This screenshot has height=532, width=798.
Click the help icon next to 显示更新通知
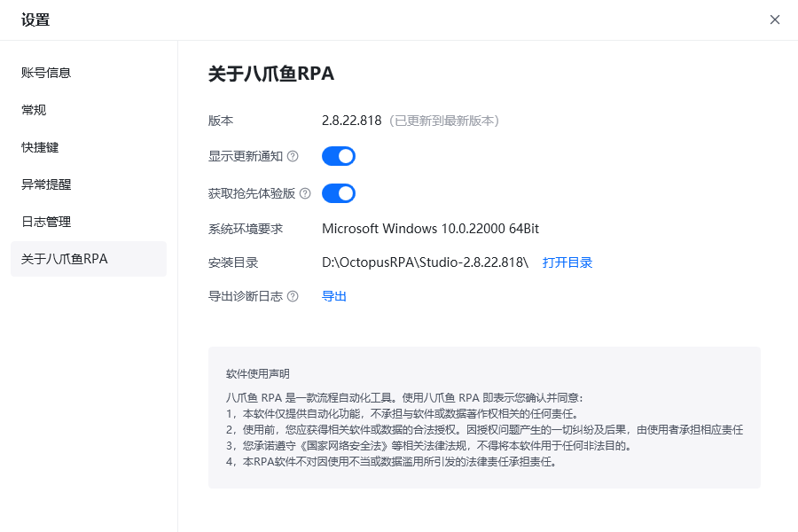pyautogui.click(x=293, y=156)
